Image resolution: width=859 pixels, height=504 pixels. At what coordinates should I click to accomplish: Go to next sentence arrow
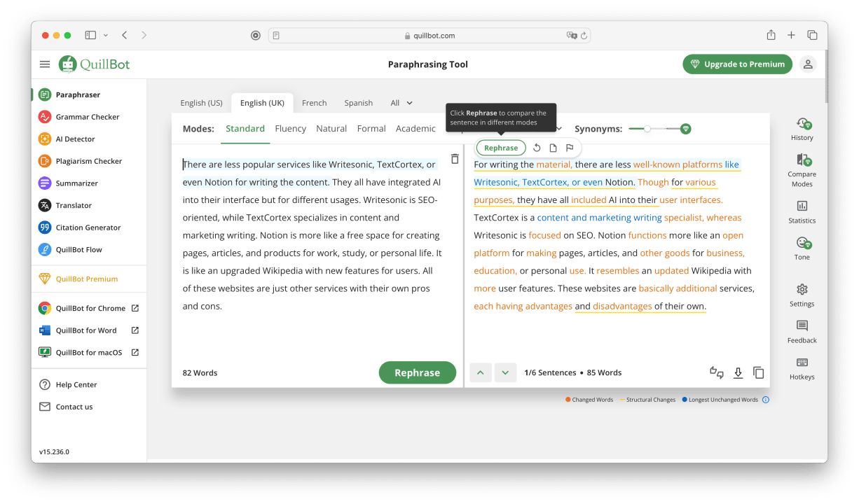tap(505, 373)
